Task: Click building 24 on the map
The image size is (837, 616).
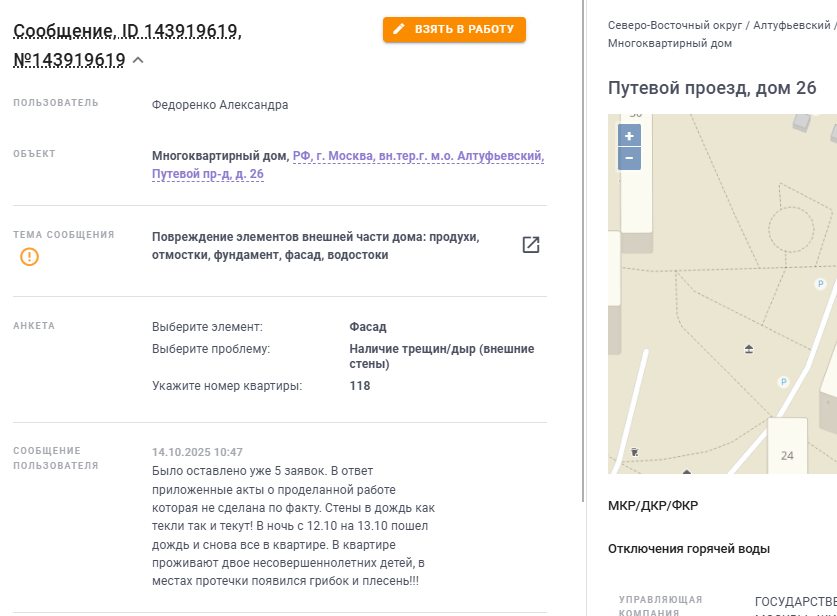Action: [x=787, y=455]
